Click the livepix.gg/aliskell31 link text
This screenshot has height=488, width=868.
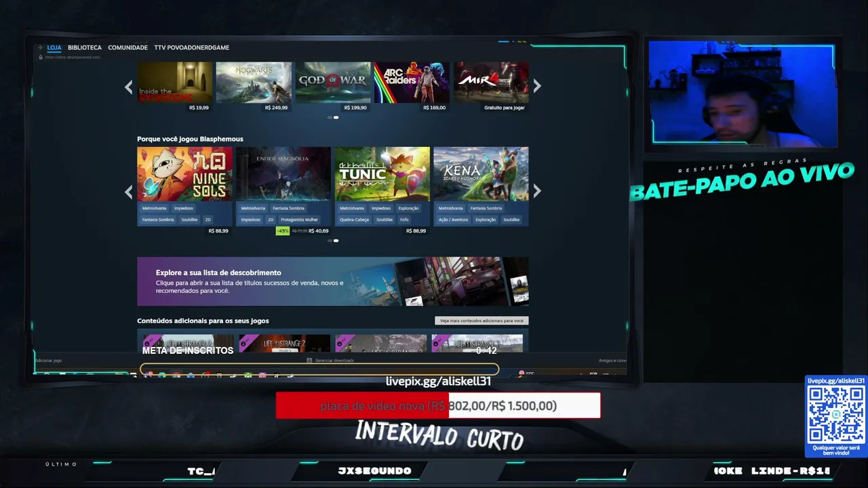438,382
